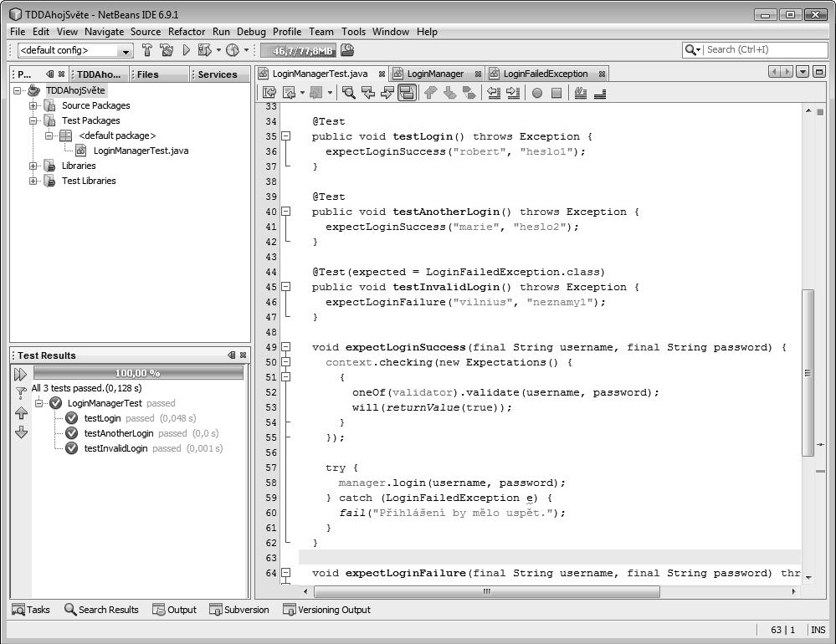The height and width of the screenshot is (644, 836).
Task: Open the Back history dropdown arrow in the editor toolbar
Action: (x=302, y=93)
